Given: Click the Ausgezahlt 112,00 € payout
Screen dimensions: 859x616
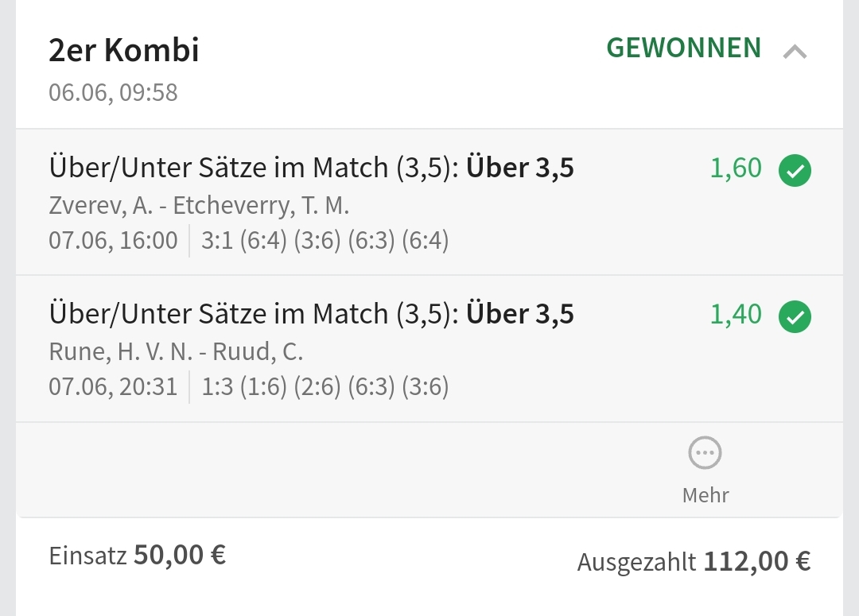Looking at the screenshot, I should tap(694, 562).
